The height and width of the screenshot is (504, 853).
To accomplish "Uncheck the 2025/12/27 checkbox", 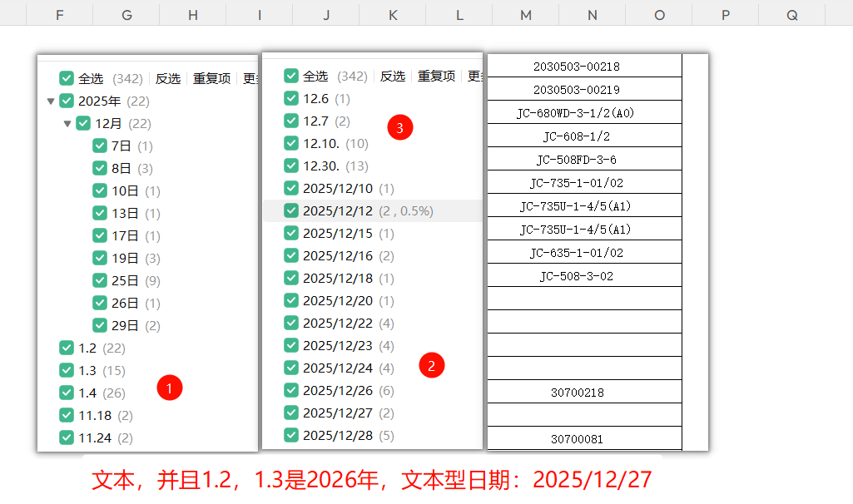I will coord(291,413).
